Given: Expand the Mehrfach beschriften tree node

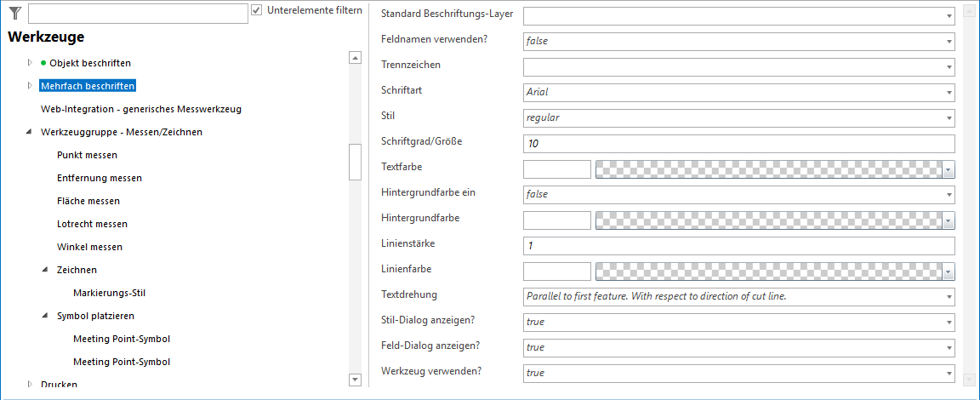Looking at the screenshot, I should point(30,85).
